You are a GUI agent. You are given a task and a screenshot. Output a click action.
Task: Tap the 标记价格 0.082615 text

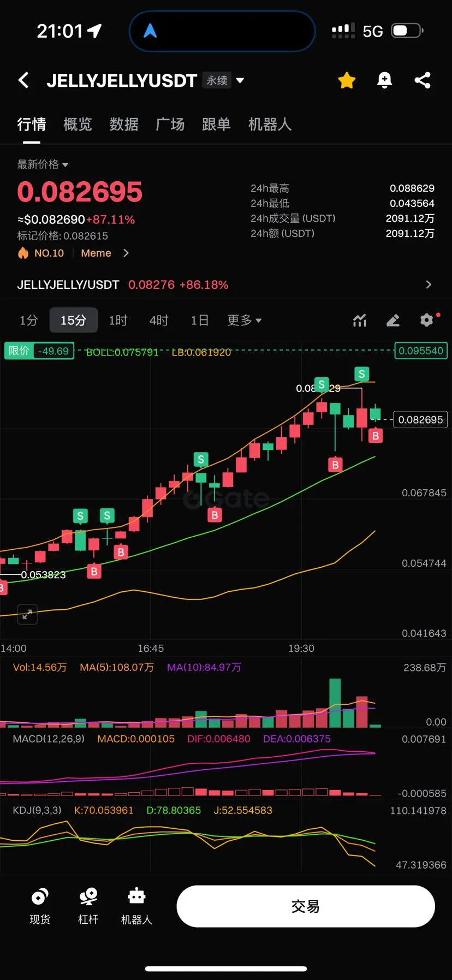tap(63, 236)
